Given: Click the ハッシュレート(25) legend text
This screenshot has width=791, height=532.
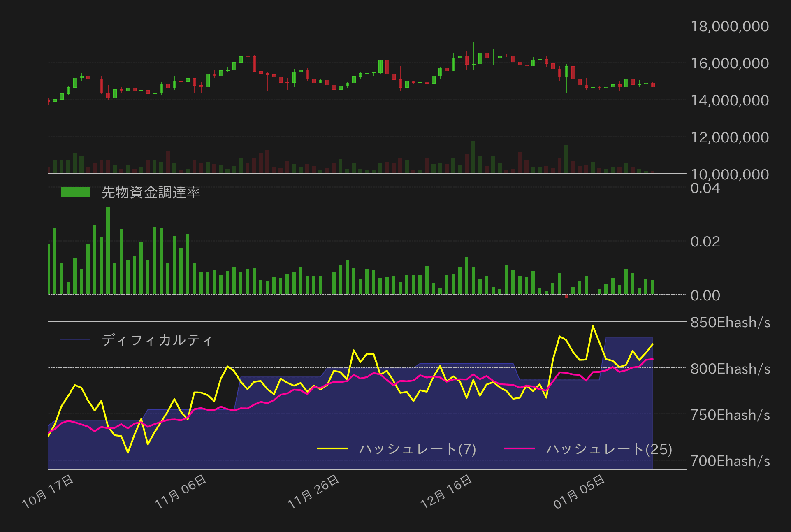Looking at the screenshot, I should click(609, 449).
